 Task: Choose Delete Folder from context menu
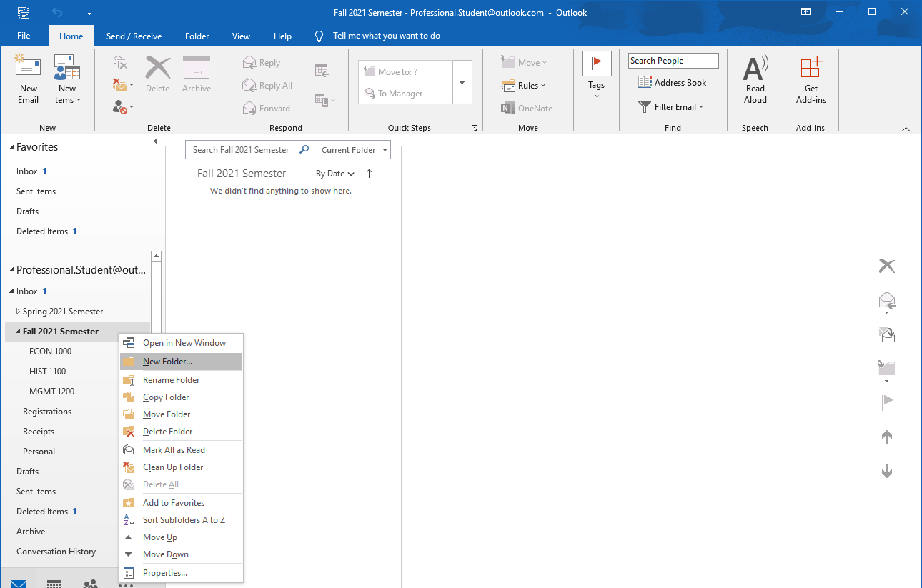click(x=182, y=432)
